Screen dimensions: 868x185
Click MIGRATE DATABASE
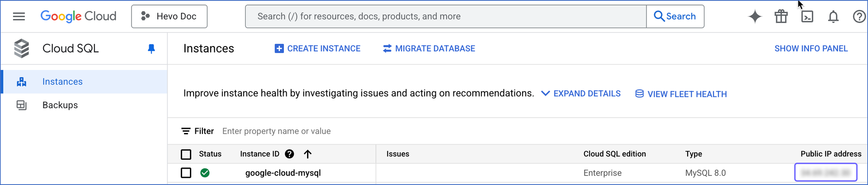point(429,48)
